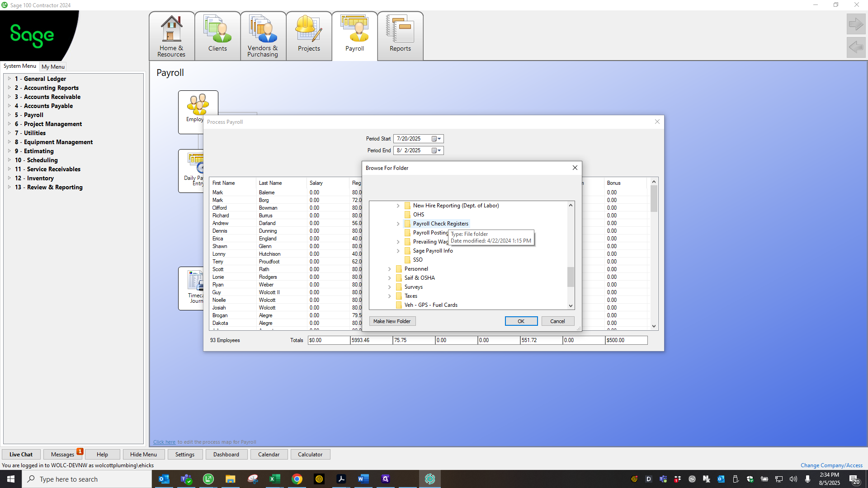Close the Browse For Folder dialog
The width and height of the screenshot is (868, 488).
point(575,168)
